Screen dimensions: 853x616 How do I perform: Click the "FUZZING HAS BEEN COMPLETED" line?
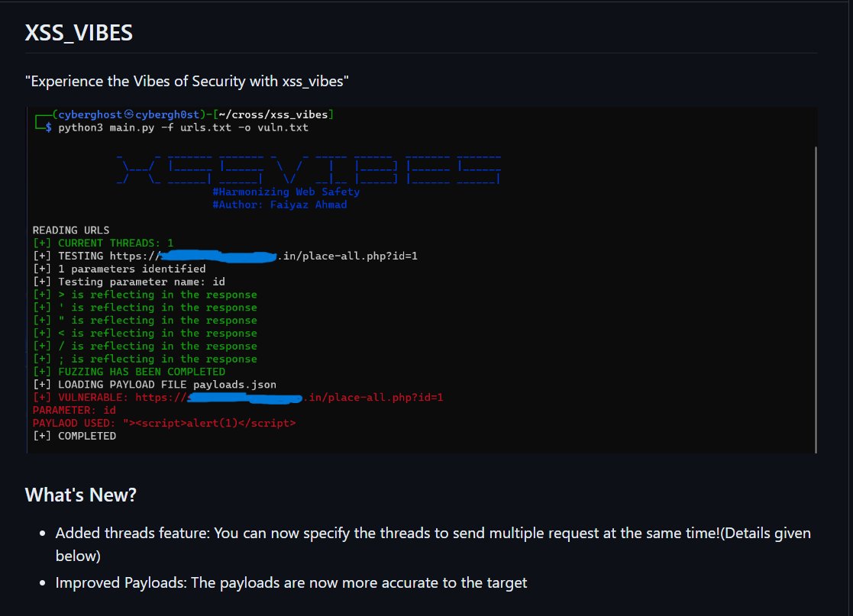point(129,372)
